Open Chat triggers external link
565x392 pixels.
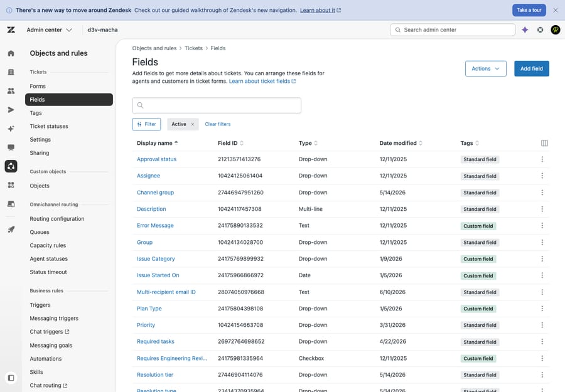tap(50, 332)
